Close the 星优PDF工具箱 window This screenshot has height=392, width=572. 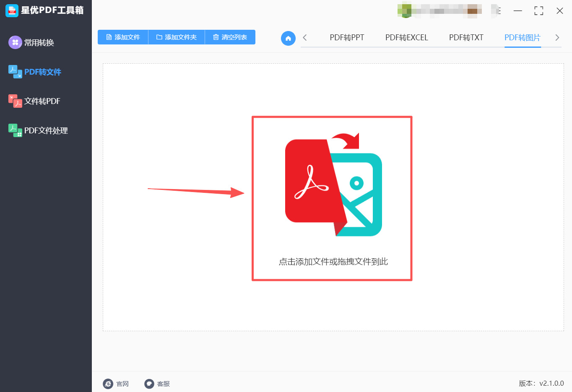tap(560, 10)
